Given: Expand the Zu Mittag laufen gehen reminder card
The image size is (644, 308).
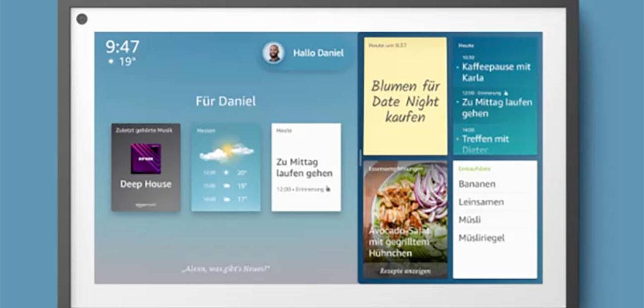Looking at the screenshot, I should [306, 167].
